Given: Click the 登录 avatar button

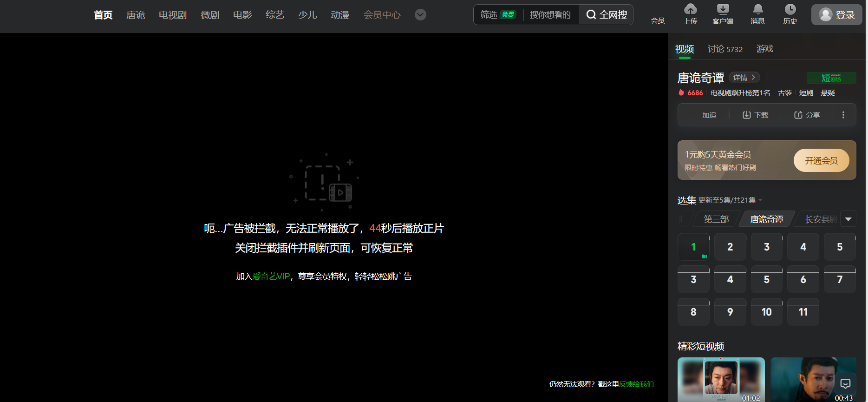Looking at the screenshot, I should [837, 15].
